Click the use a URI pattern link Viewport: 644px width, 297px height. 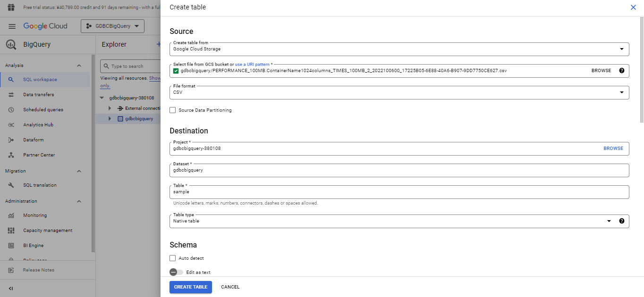(252, 64)
